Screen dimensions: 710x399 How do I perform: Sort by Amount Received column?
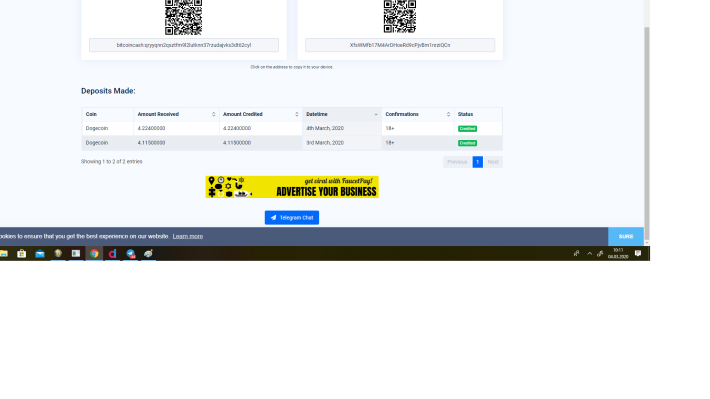click(x=176, y=114)
